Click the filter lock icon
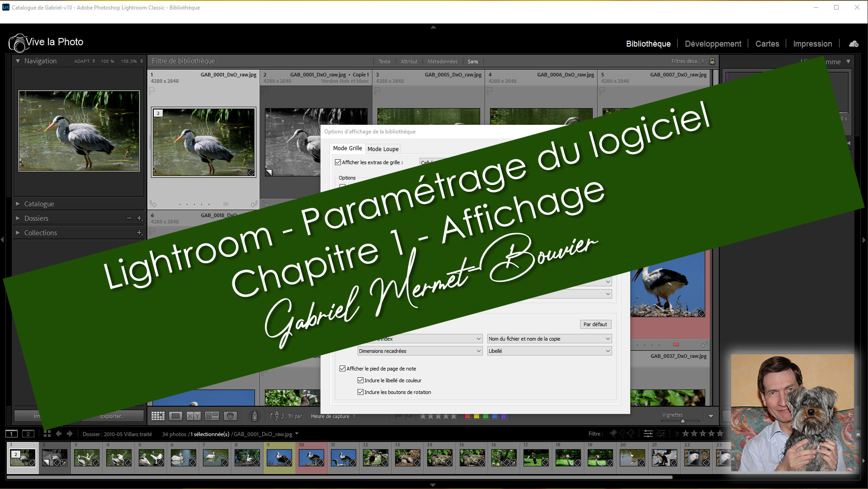868x489 pixels. tap(712, 61)
